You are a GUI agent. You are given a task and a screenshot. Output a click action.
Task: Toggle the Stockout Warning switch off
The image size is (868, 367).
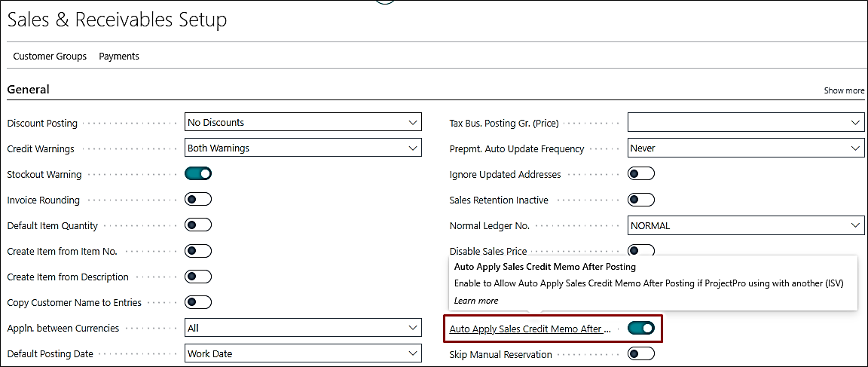198,174
